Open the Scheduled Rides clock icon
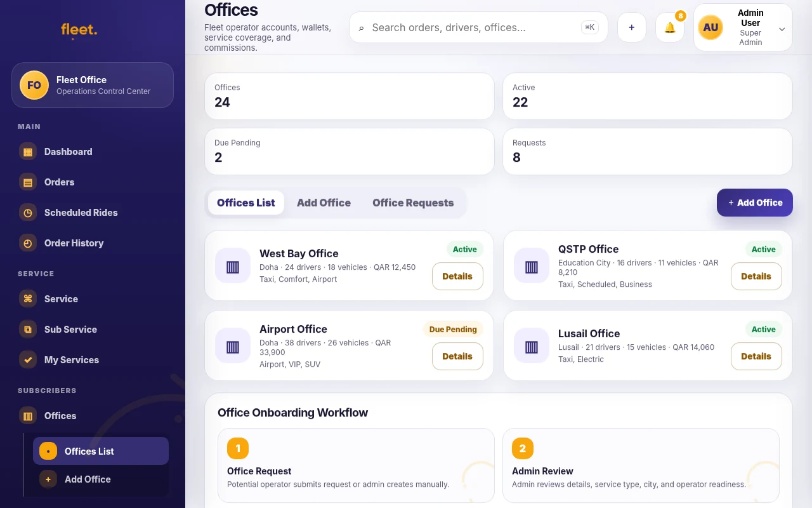Screen dimensions: 812x508 (x=28, y=213)
